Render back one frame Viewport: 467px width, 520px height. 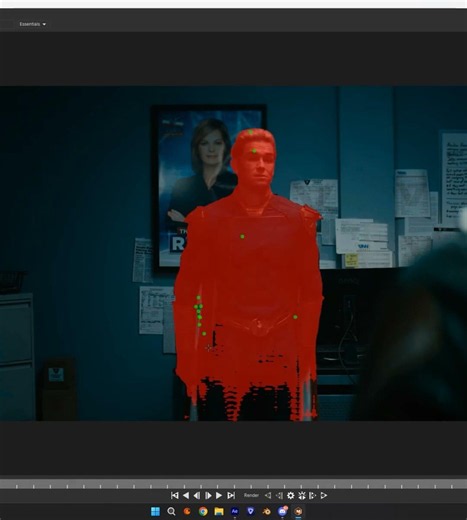[x=279, y=496]
